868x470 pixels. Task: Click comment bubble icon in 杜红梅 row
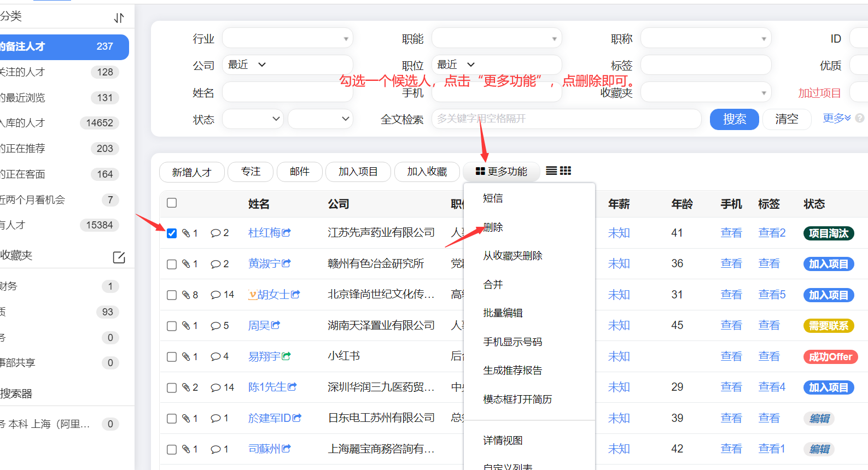click(x=215, y=233)
